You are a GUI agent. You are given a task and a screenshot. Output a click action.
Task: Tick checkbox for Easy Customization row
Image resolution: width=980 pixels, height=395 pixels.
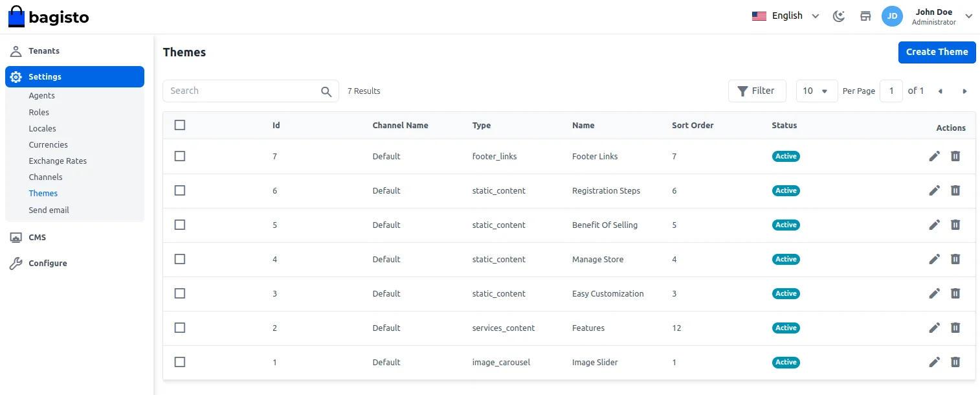(x=180, y=293)
